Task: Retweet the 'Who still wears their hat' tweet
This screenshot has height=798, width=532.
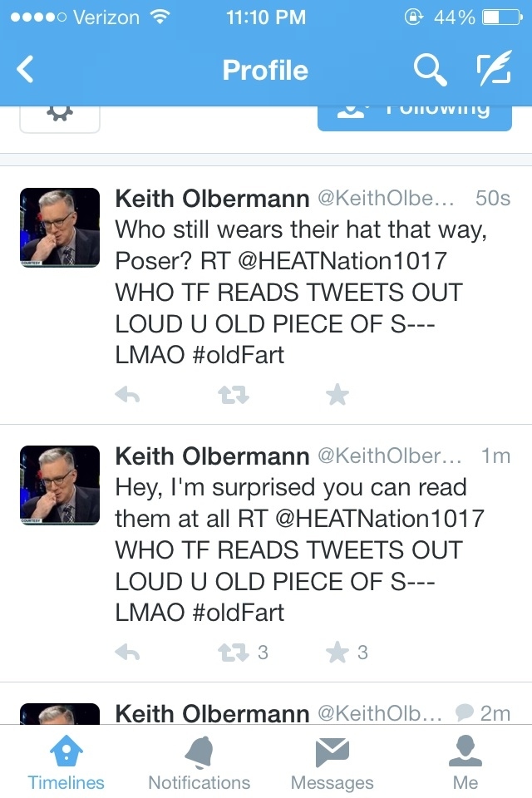Action: [x=233, y=394]
